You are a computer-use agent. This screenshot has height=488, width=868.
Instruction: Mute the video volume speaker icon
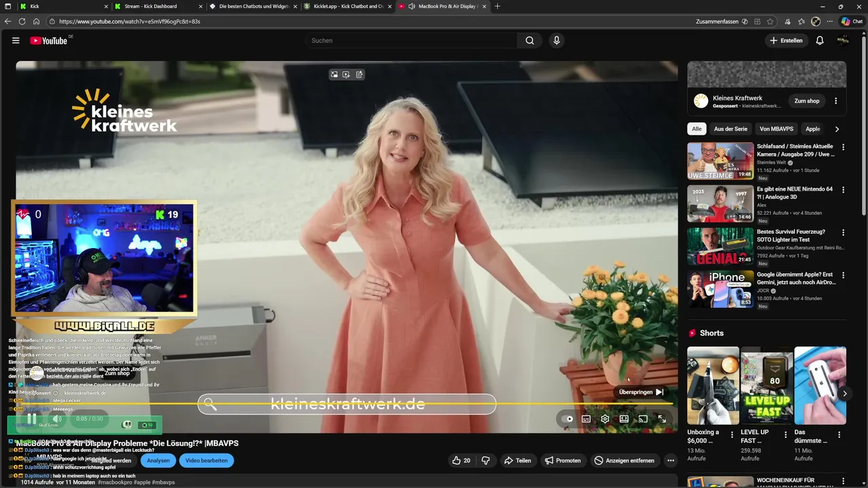point(57,419)
